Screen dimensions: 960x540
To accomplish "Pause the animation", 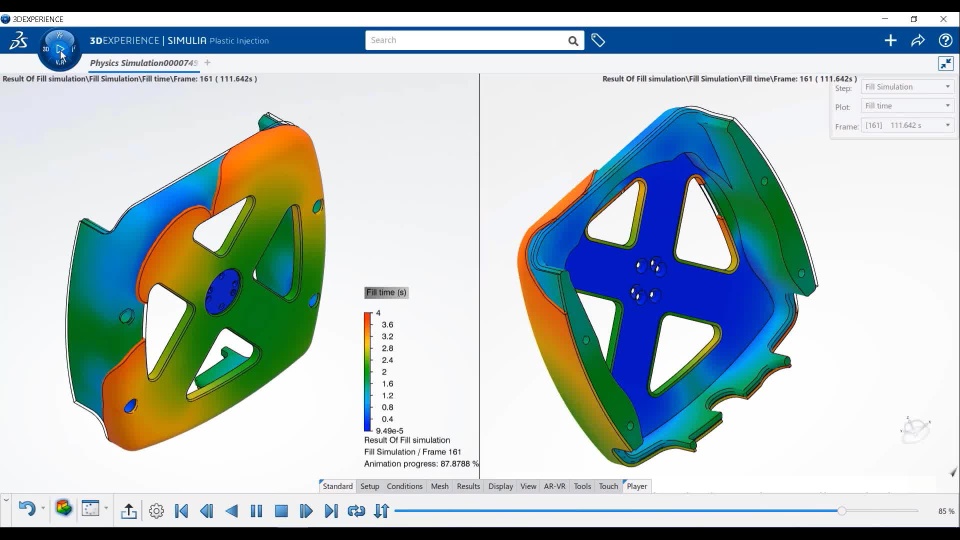I will [257, 511].
